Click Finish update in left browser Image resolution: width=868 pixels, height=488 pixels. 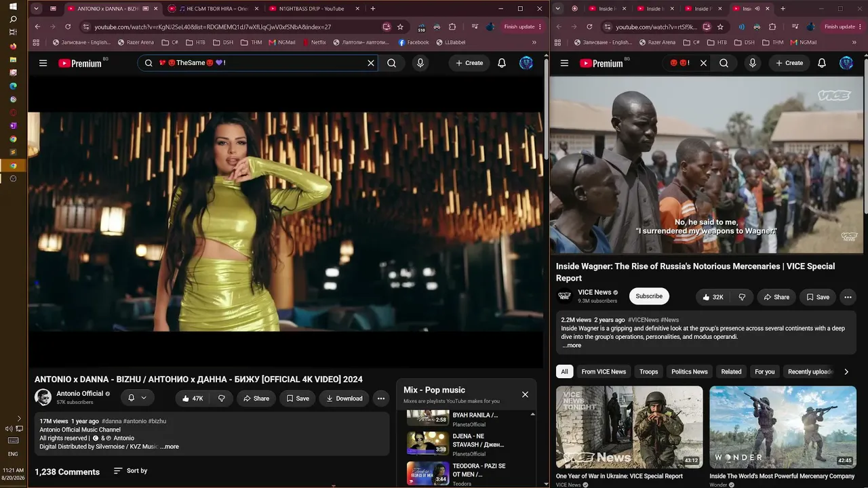click(522, 26)
